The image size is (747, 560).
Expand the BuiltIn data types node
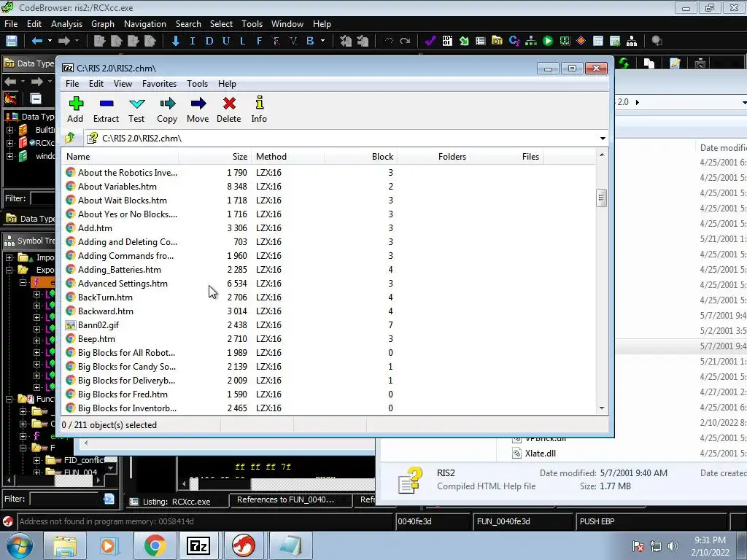point(9,130)
